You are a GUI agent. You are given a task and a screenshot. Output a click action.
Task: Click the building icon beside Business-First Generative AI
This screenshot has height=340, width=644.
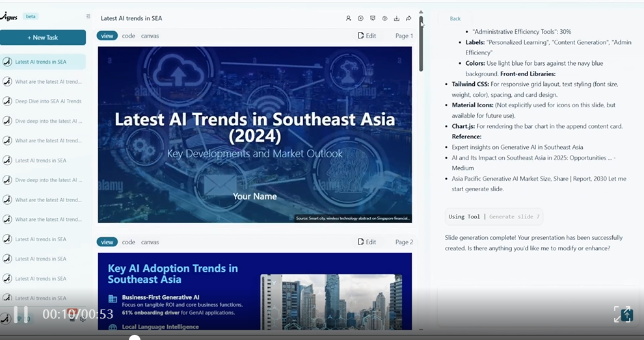(x=113, y=298)
